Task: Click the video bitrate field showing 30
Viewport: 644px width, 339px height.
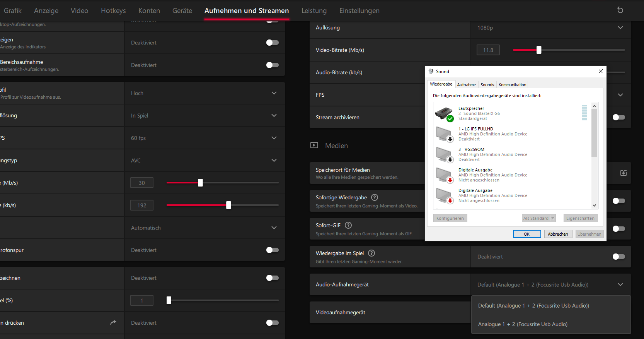Action: click(x=142, y=183)
